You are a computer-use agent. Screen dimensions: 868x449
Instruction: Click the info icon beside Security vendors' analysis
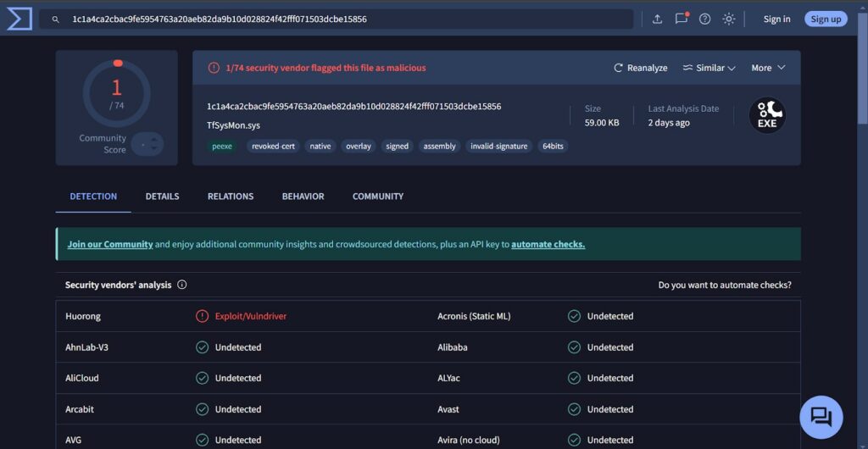[182, 285]
